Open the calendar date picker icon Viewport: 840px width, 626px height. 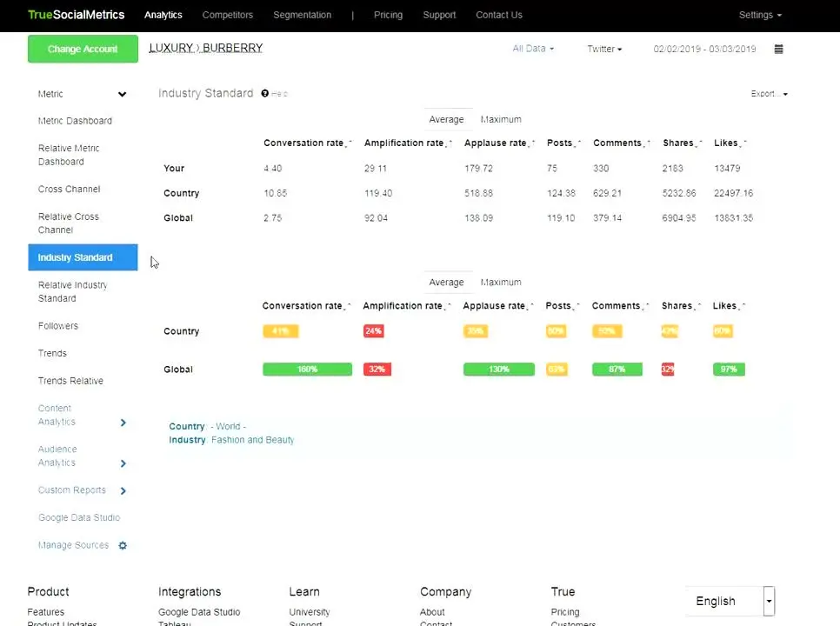tap(778, 50)
